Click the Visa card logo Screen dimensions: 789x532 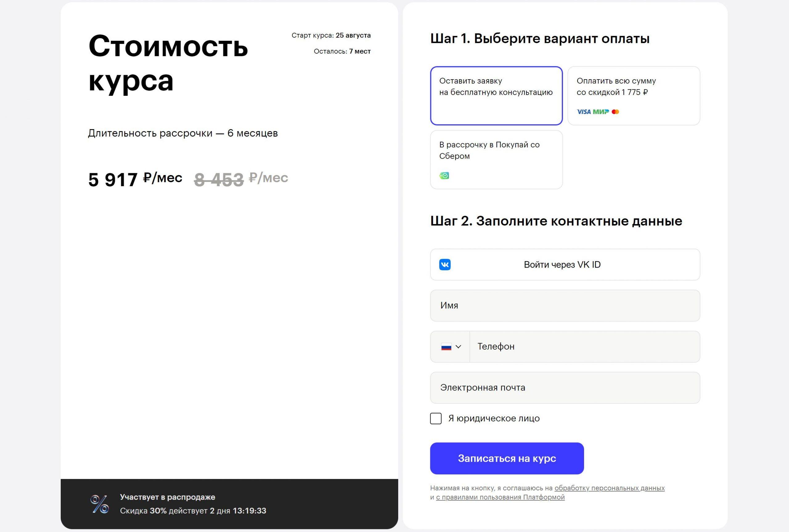coord(583,112)
